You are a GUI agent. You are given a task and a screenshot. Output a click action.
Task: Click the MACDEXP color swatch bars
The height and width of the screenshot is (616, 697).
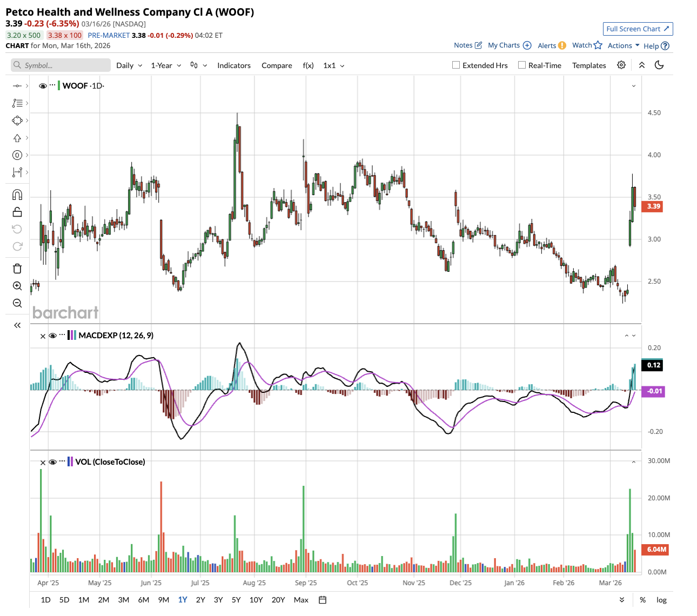pyautogui.click(x=72, y=336)
